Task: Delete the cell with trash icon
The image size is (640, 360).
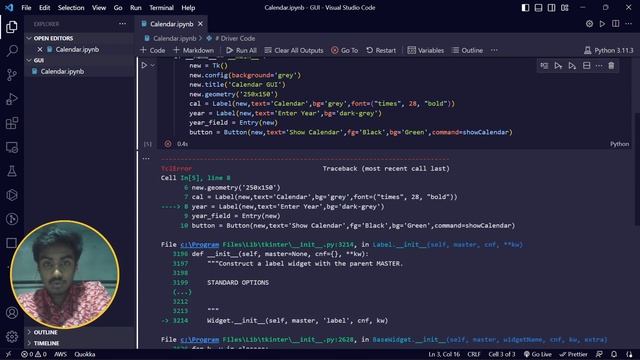Action: point(611,66)
